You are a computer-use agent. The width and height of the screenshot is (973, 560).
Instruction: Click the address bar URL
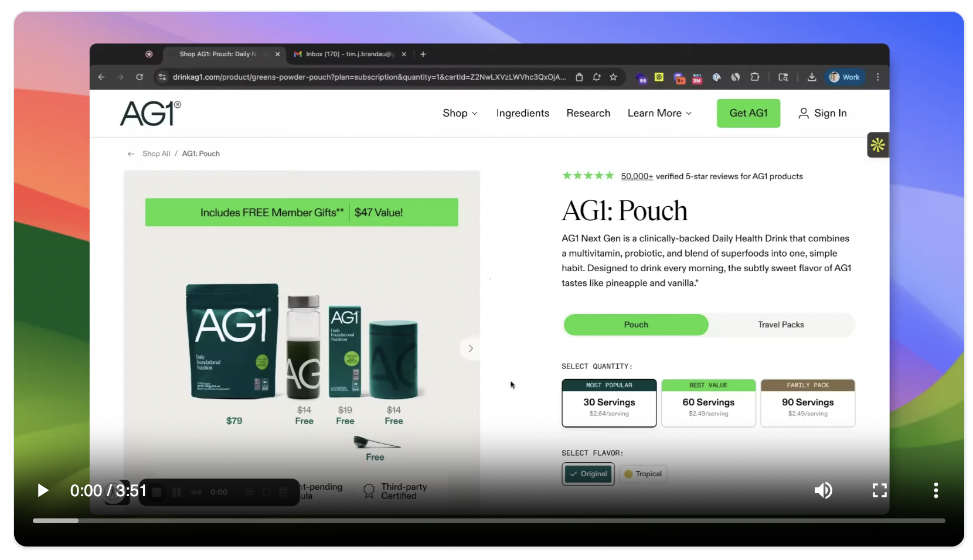(369, 77)
